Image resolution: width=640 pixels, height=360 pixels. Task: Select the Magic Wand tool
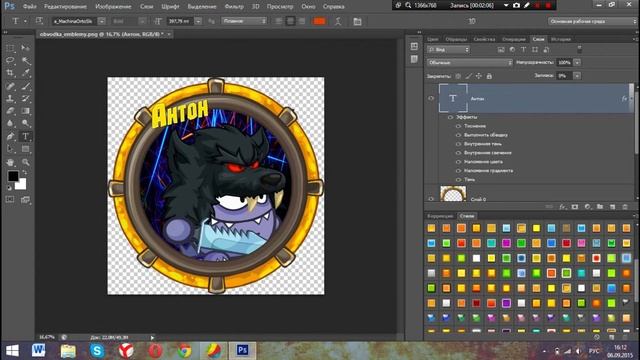tap(25, 60)
